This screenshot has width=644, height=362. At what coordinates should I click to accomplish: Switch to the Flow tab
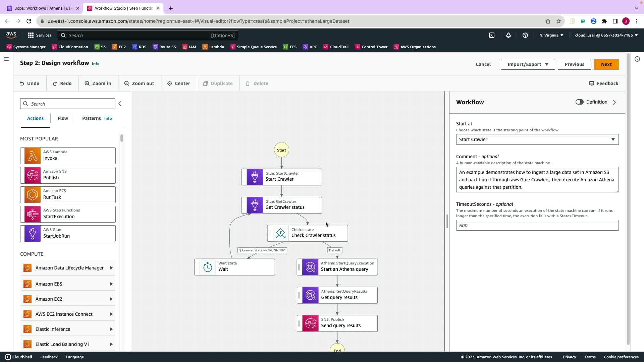tap(63, 118)
